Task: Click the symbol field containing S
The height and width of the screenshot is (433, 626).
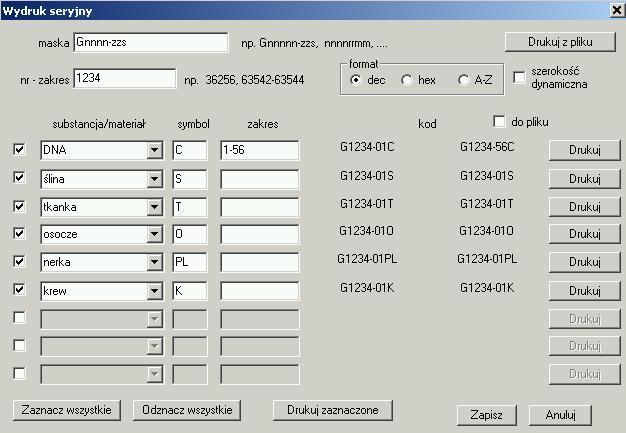Action: 190,179
